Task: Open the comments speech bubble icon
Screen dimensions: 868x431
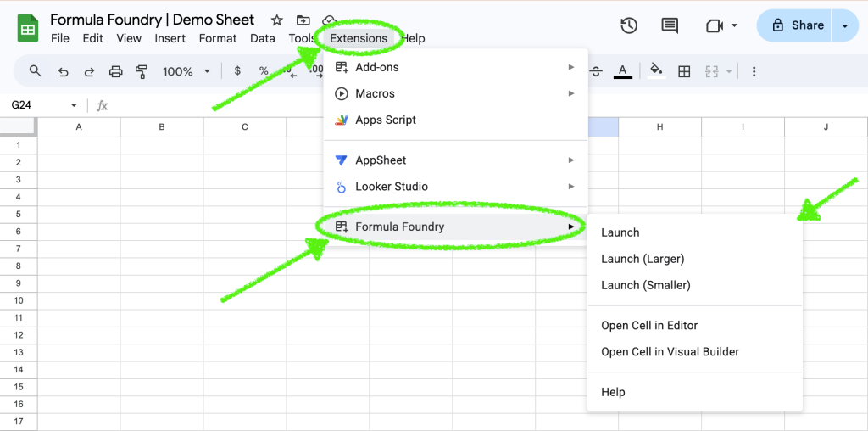Action: [670, 25]
